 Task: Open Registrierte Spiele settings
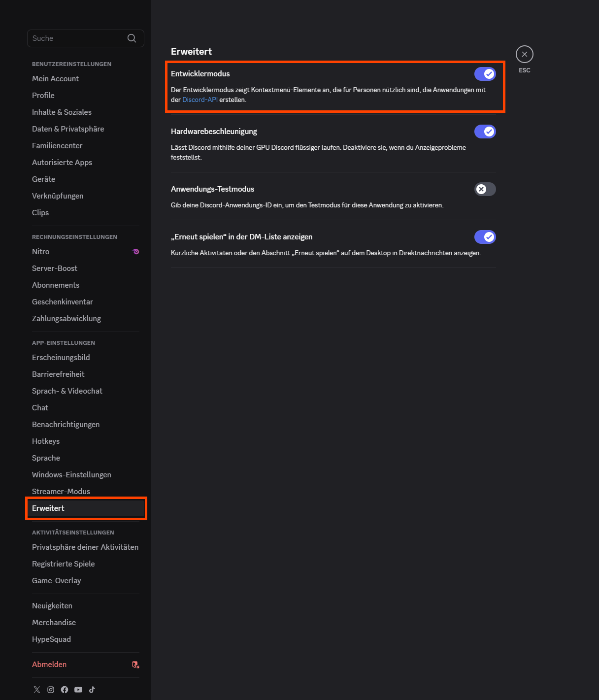click(x=86, y=564)
